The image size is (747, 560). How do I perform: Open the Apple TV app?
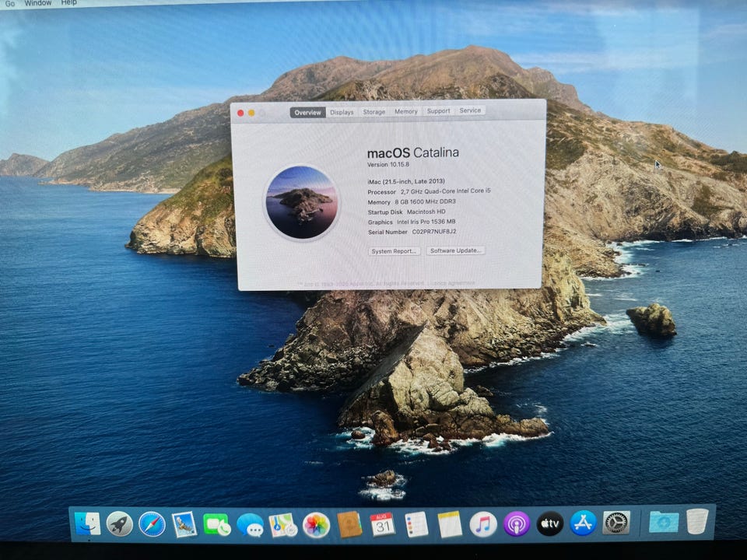[x=550, y=523]
